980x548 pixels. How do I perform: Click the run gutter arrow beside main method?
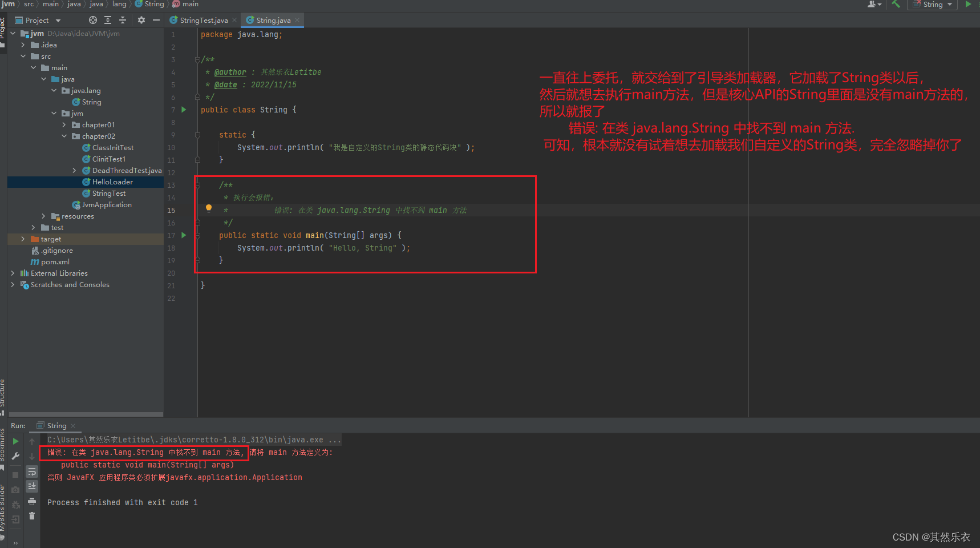[x=184, y=235]
